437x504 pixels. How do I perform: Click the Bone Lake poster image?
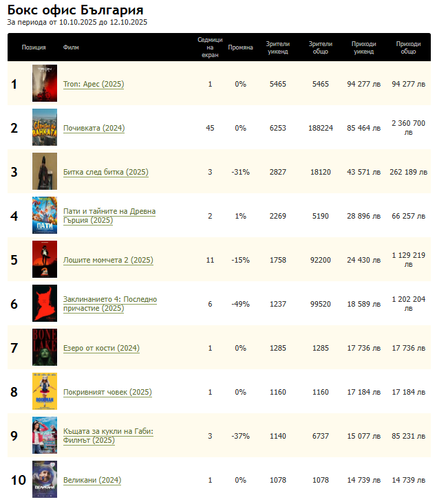coord(44,348)
